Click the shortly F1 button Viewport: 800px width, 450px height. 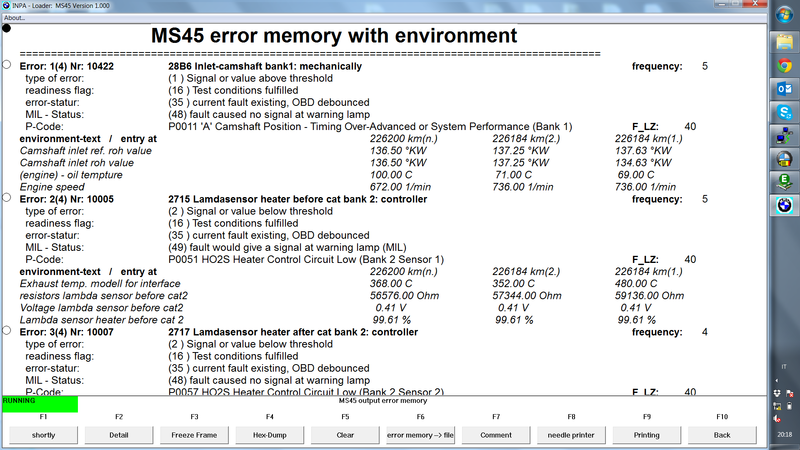(43, 435)
